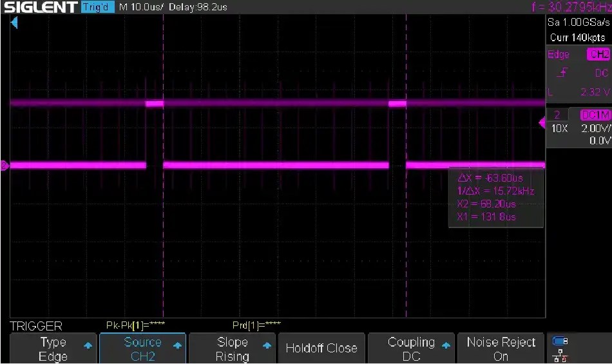Toggle the Noise Reject On setting
This screenshot has width=612, height=364.
point(501,349)
